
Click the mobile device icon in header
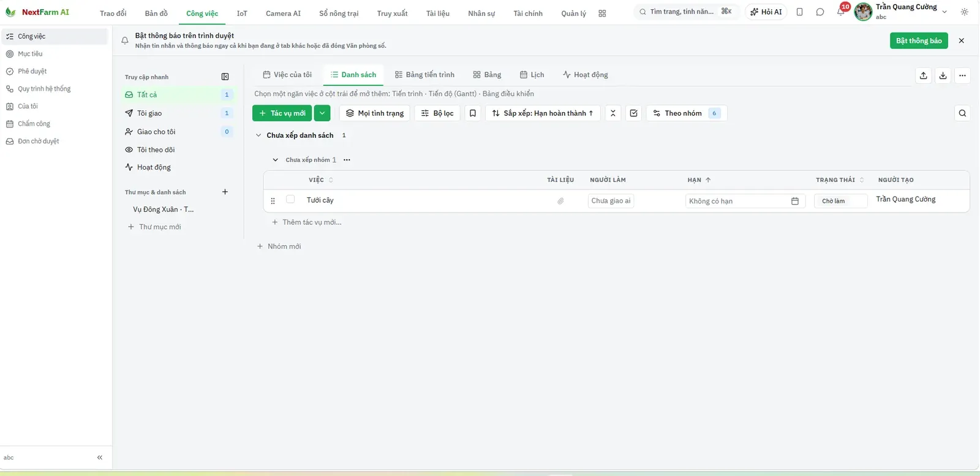coord(799,12)
